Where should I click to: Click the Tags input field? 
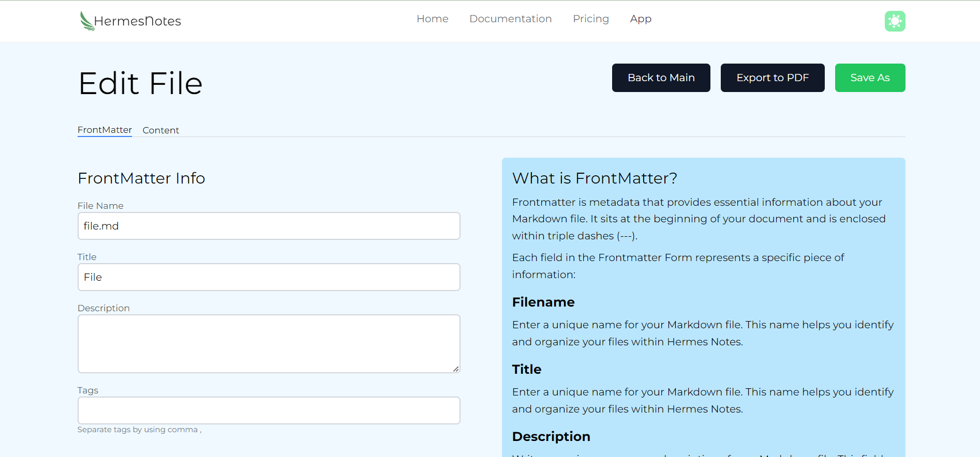(269, 410)
